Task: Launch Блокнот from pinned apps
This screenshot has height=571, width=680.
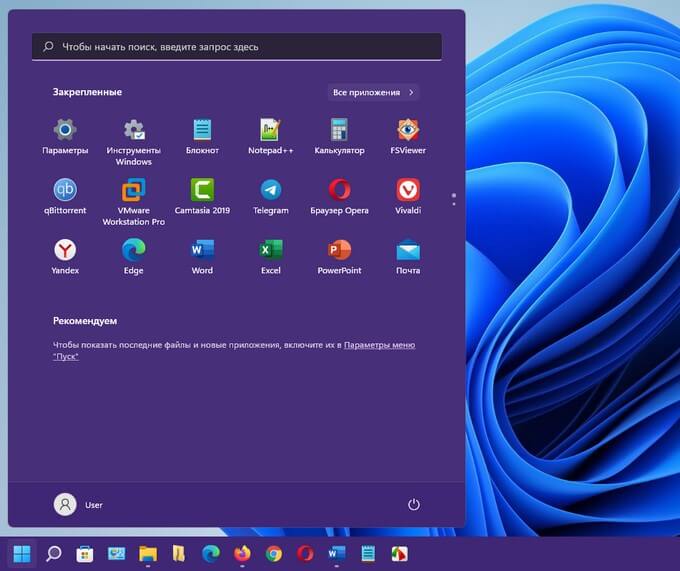Action: (x=202, y=137)
